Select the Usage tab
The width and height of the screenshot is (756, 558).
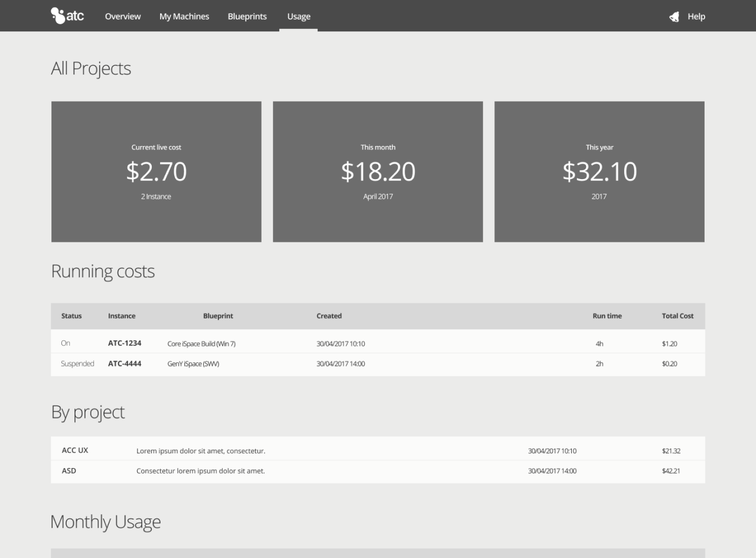coord(298,17)
